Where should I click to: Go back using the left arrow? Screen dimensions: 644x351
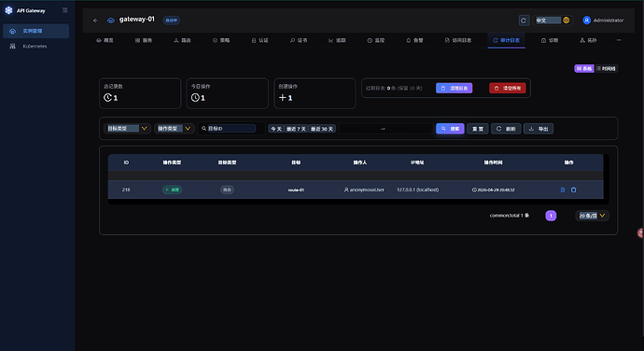(x=95, y=21)
